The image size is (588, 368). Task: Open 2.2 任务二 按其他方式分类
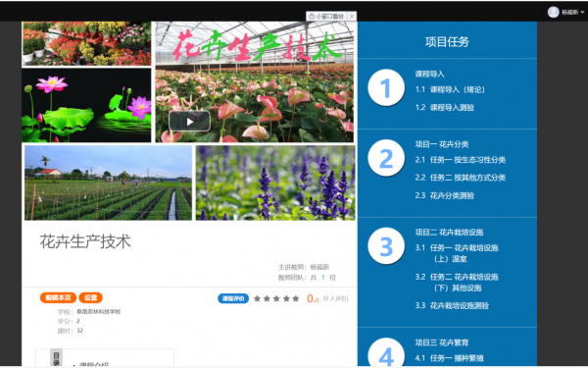tap(461, 178)
